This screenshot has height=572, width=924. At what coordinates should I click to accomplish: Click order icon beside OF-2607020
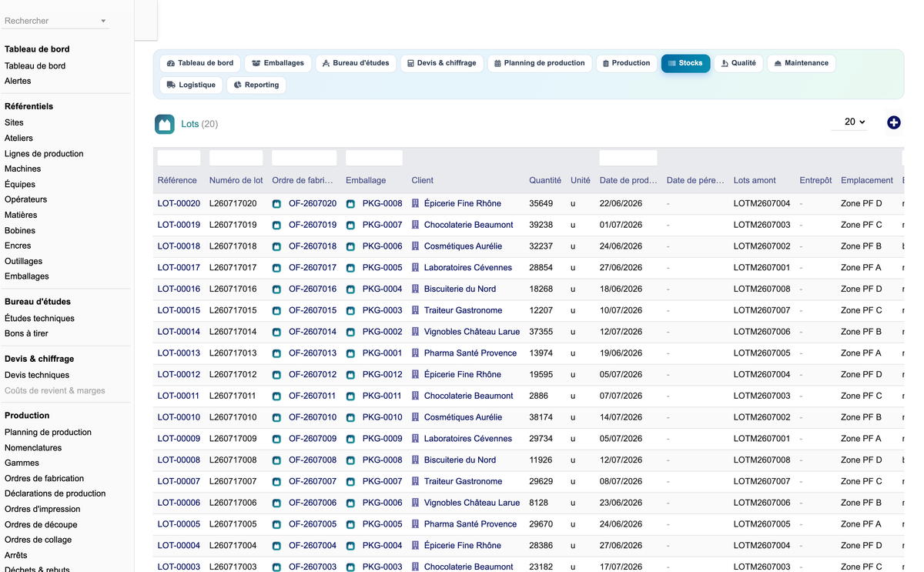tap(276, 204)
